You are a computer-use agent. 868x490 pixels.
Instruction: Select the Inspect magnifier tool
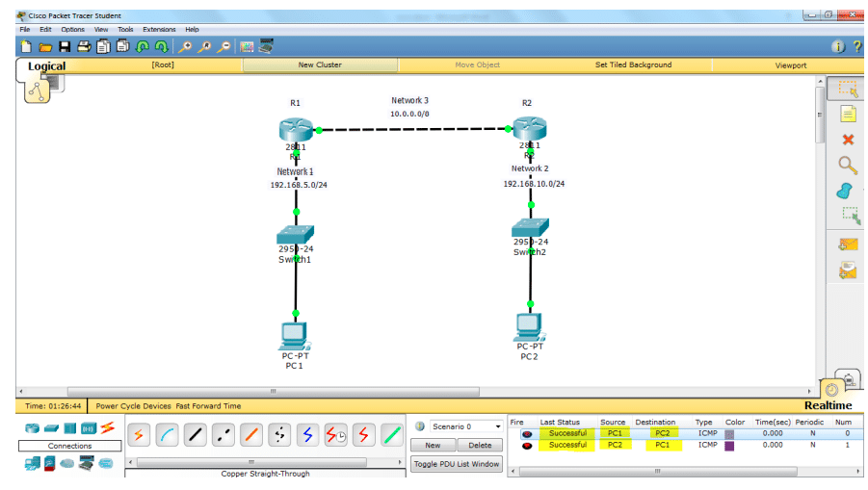click(x=848, y=165)
